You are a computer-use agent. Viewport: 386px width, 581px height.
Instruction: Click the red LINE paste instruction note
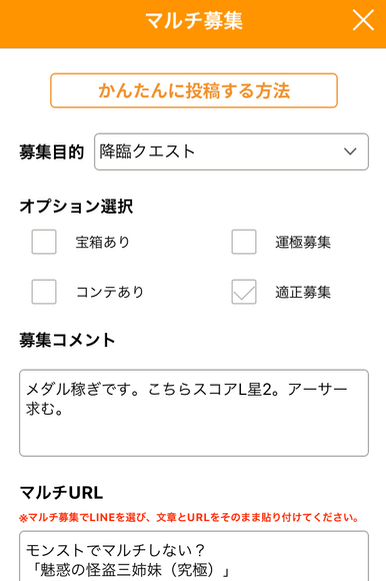tap(189, 517)
